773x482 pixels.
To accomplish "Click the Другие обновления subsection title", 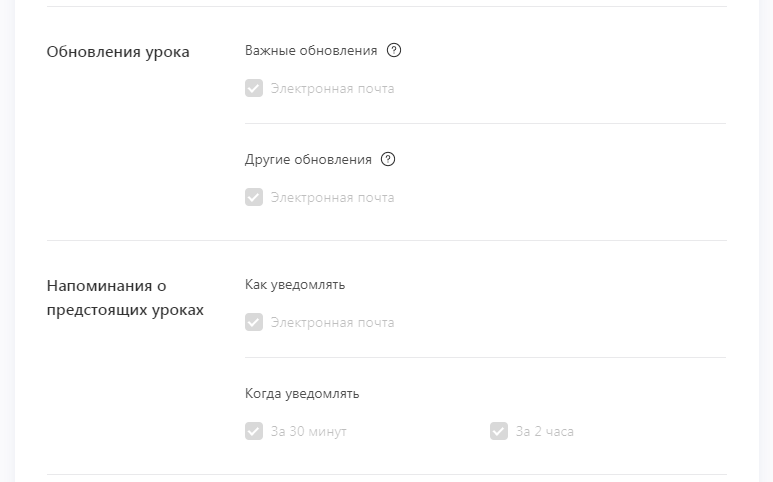I will click(308, 160).
